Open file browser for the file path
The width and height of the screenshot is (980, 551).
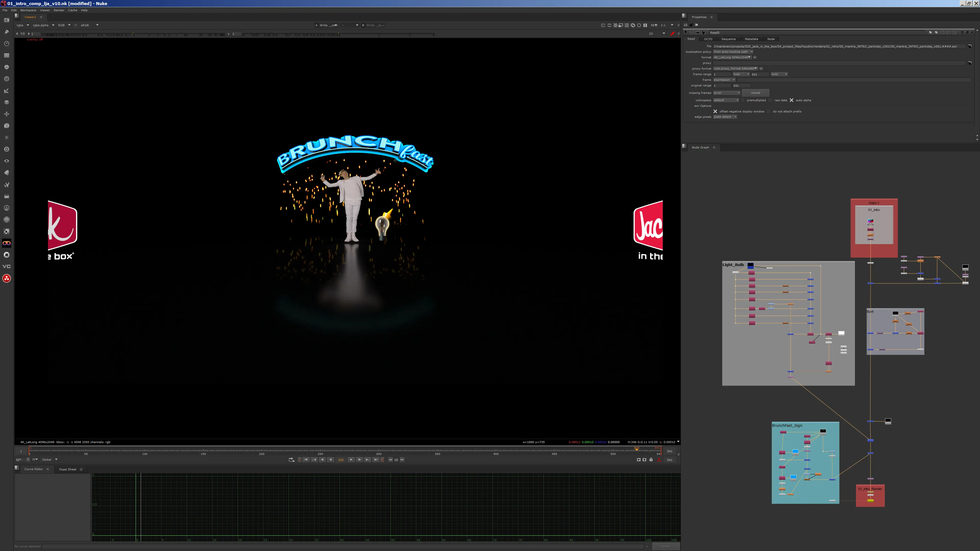[970, 46]
